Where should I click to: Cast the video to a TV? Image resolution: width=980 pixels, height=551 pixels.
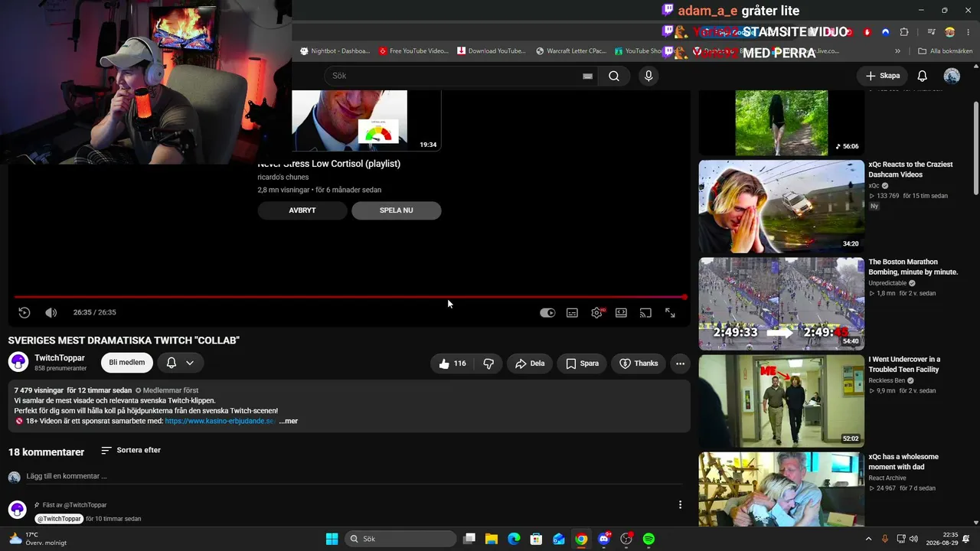(x=645, y=312)
